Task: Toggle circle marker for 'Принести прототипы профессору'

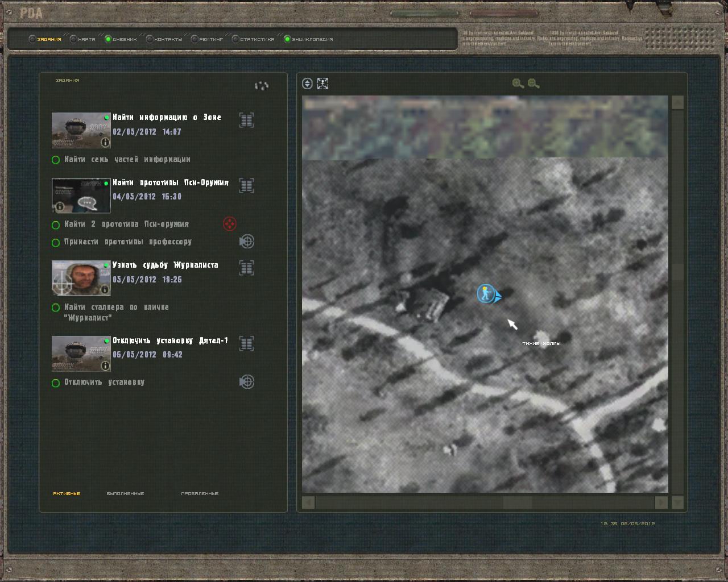Action: [x=56, y=243]
